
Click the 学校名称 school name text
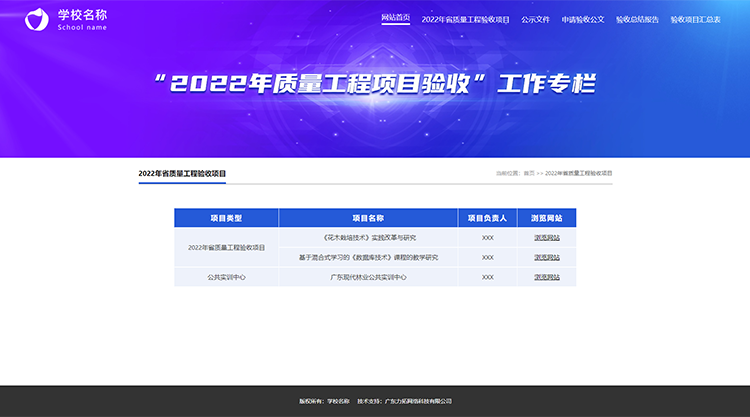78,15
